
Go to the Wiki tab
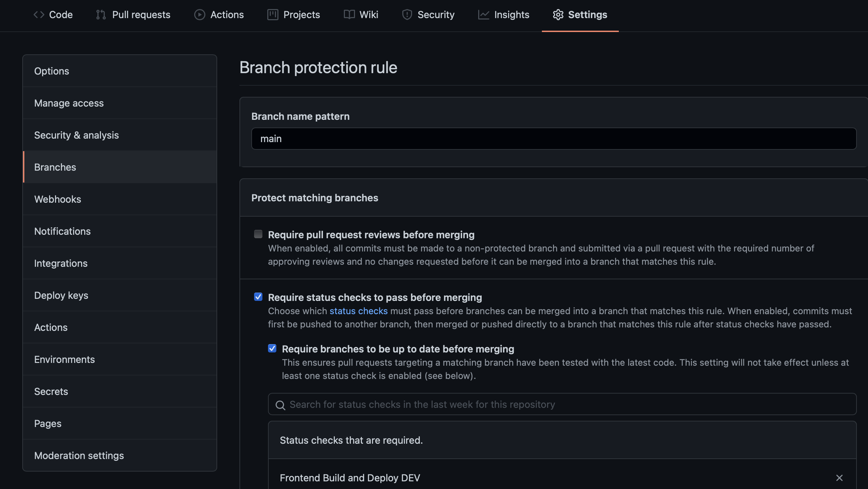click(x=369, y=15)
